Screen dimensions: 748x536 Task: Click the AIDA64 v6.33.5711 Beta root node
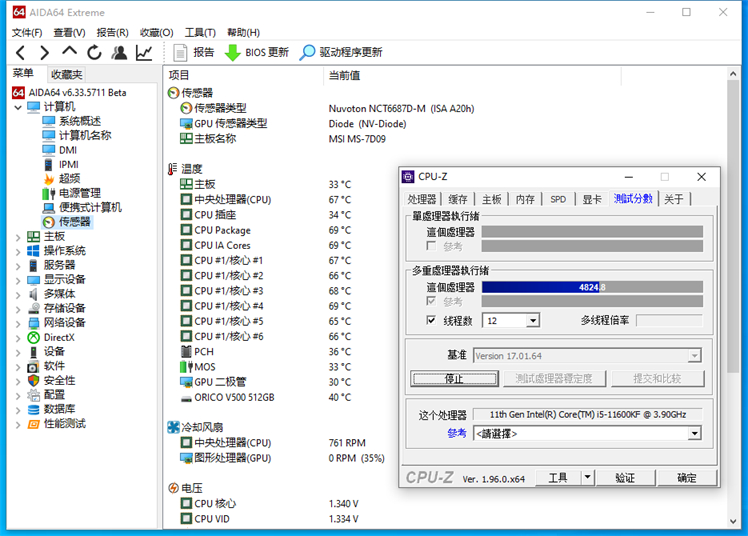click(x=77, y=93)
